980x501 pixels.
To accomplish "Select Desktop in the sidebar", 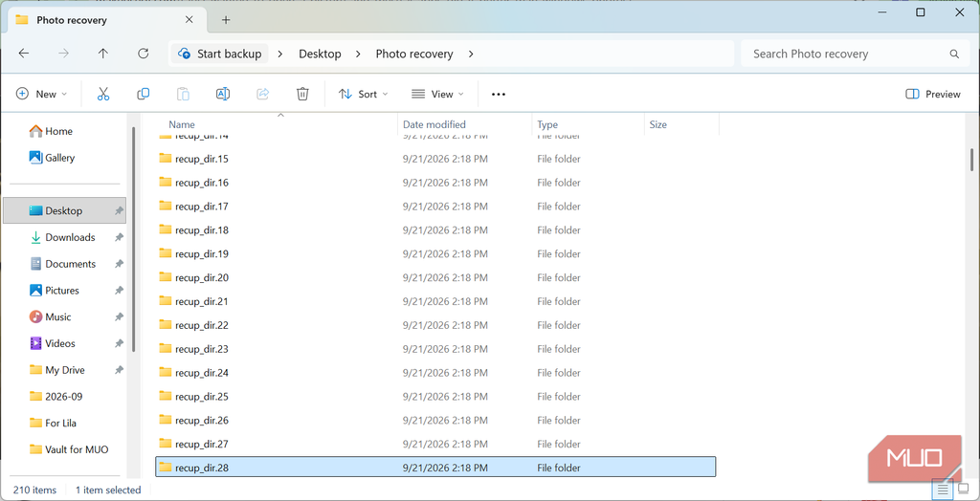I will pyautogui.click(x=64, y=211).
